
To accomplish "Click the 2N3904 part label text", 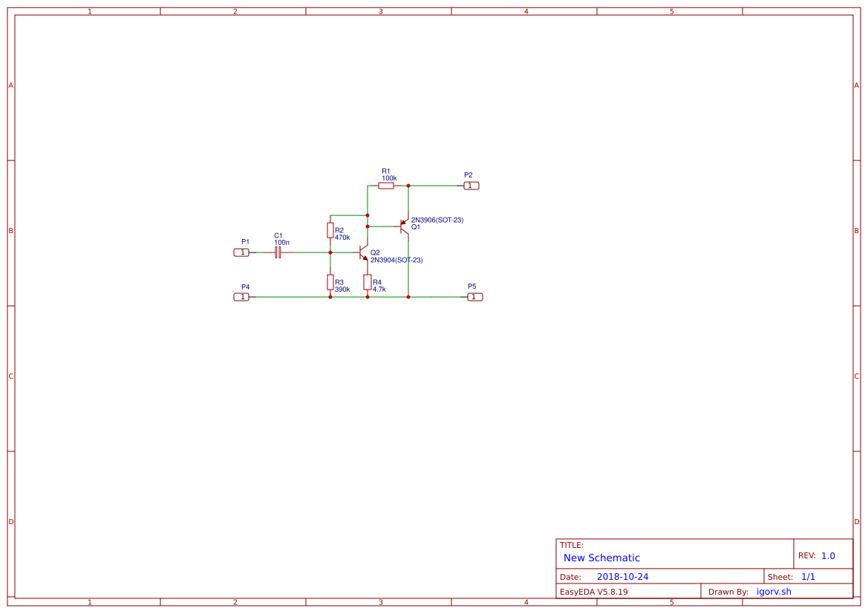I will 397,260.
